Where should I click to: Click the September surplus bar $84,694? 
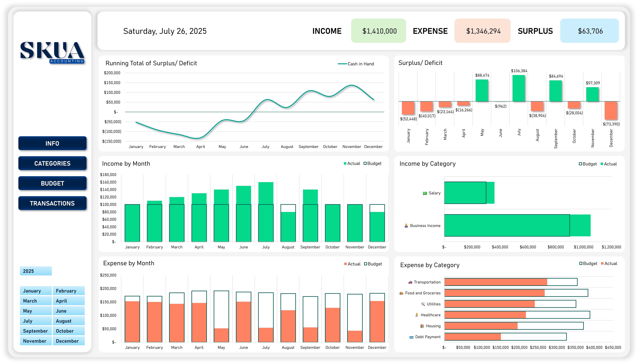point(555,91)
